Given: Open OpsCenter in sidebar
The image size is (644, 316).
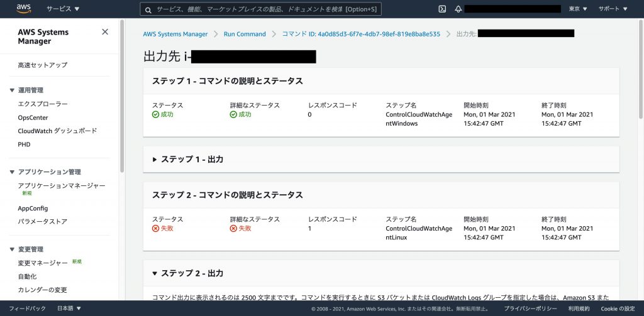Looking at the screenshot, I should click(33, 117).
